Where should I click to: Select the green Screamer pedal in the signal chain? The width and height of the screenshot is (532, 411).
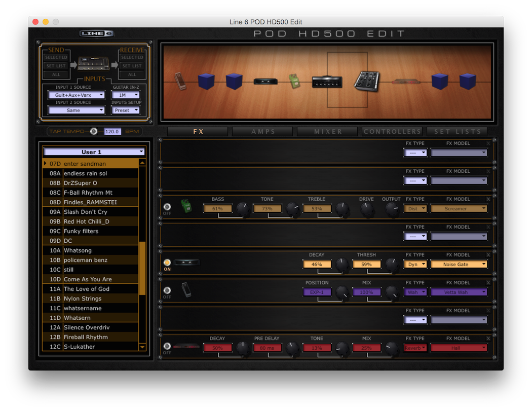294,82
